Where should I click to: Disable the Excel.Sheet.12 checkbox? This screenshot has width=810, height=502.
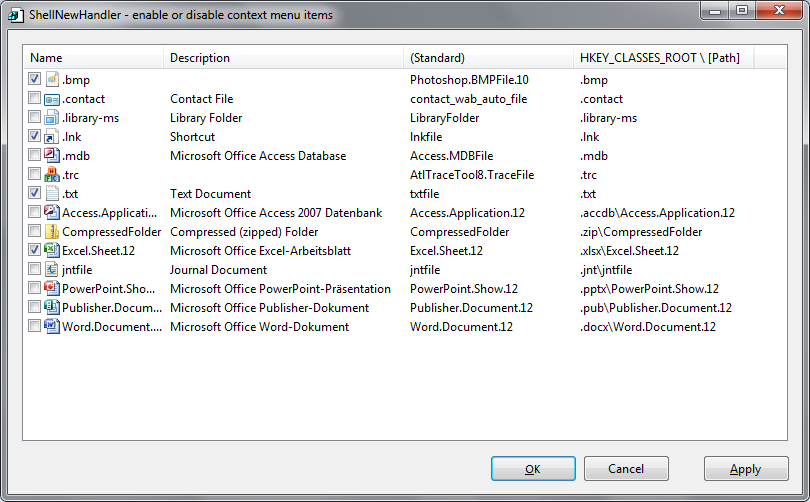(35, 250)
